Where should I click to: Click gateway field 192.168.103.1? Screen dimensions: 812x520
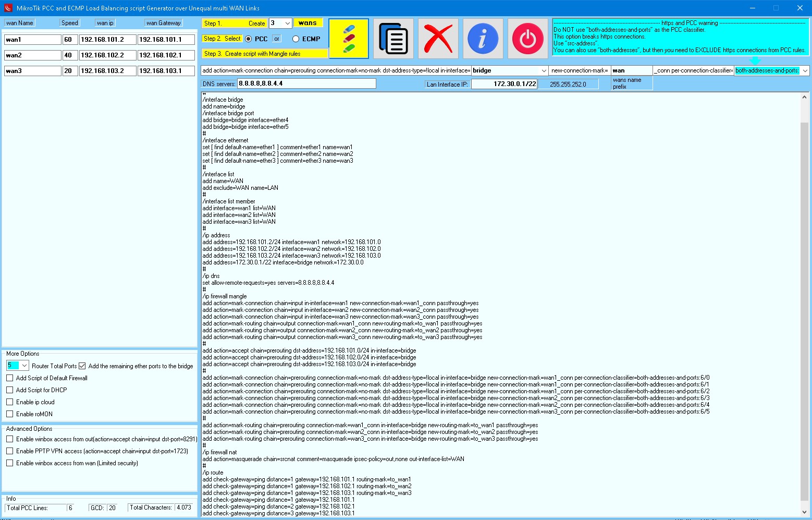tap(166, 71)
